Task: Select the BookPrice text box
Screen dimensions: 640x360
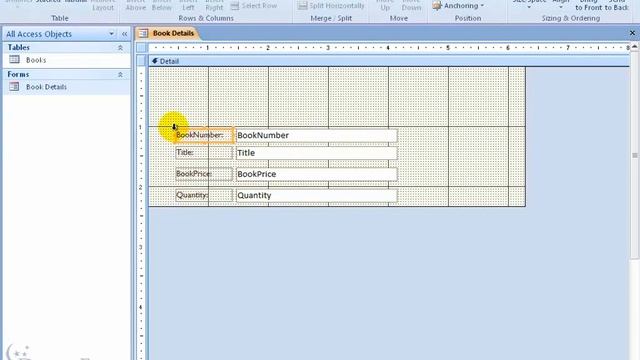Action: point(316,174)
